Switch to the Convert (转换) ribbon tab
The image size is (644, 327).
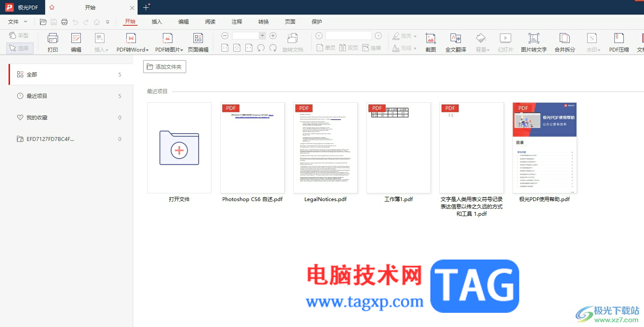pyautogui.click(x=264, y=21)
